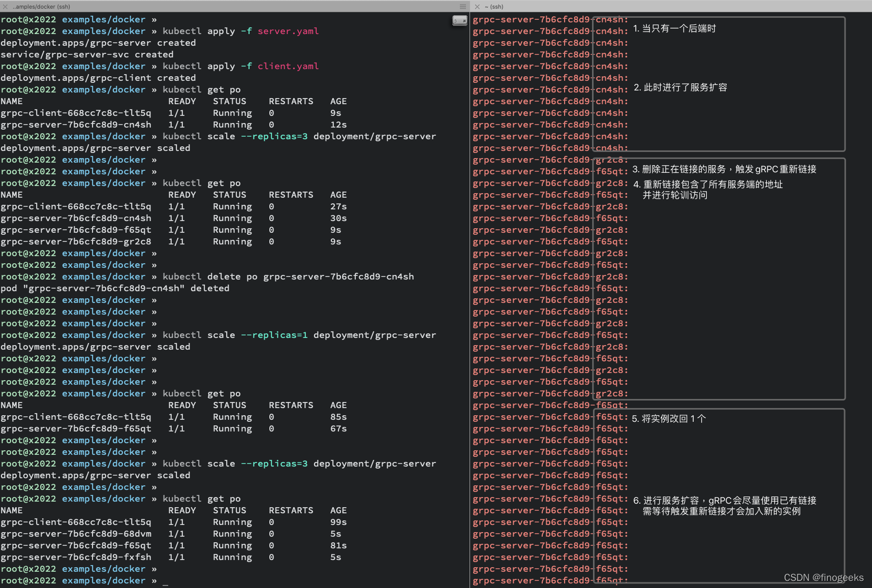Click annotation 5 about one instance
This screenshot has height=588, width=872.
pos(669,419)
